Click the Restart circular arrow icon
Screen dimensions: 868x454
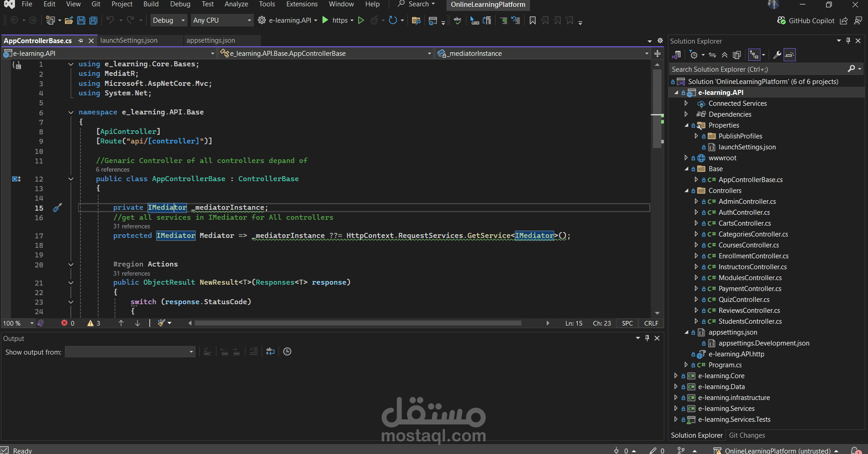pyautogui.click(x=393, y=20)
